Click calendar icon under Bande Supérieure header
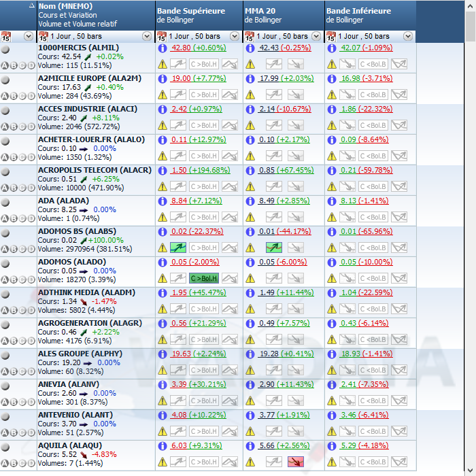The height and width of the screenshot is (476, 476). tap(162, 37)
